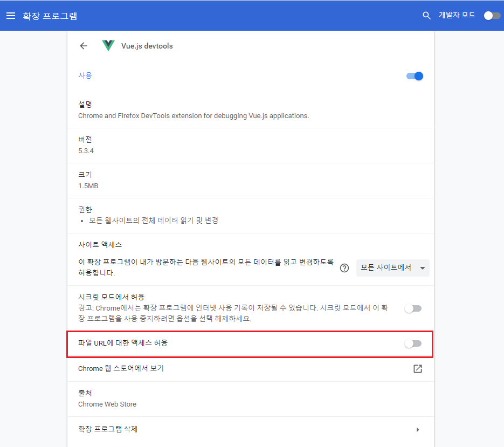This screenshot has height=447, width=504.
Task: Open the site access help question-mark icon
Action: 344,268
